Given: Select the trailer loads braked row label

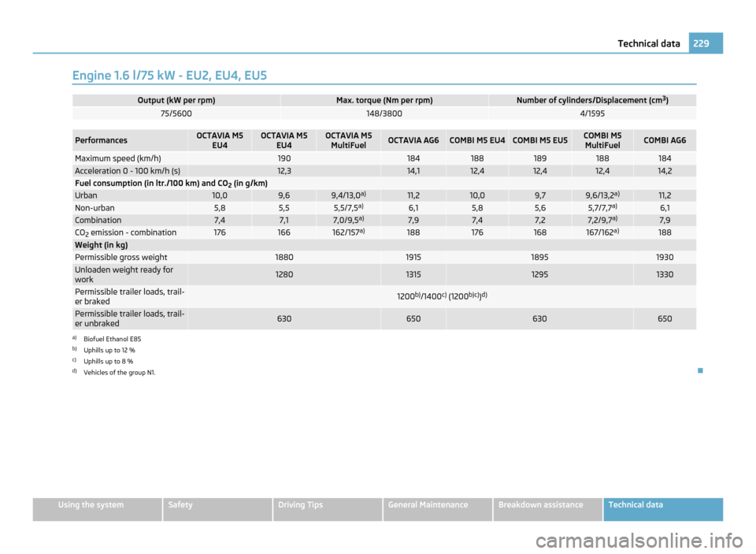Looking at the screenshot, I should pyautogui.click(x=129, y=296).
